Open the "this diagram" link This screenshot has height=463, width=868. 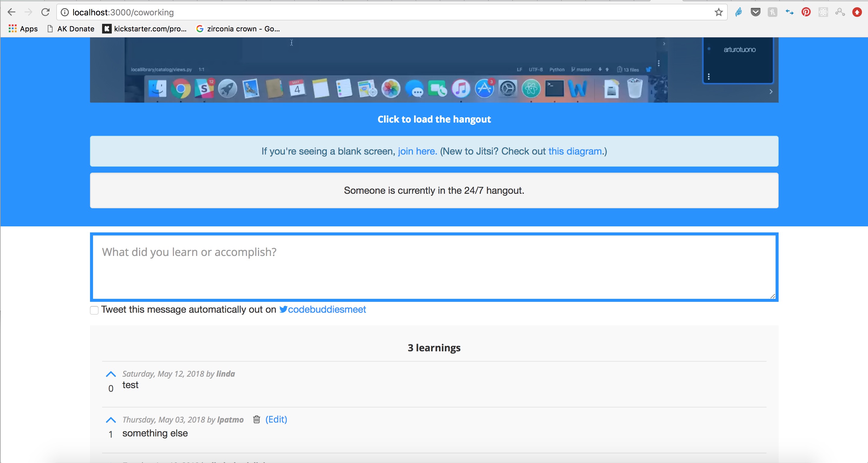click(574, 151)
